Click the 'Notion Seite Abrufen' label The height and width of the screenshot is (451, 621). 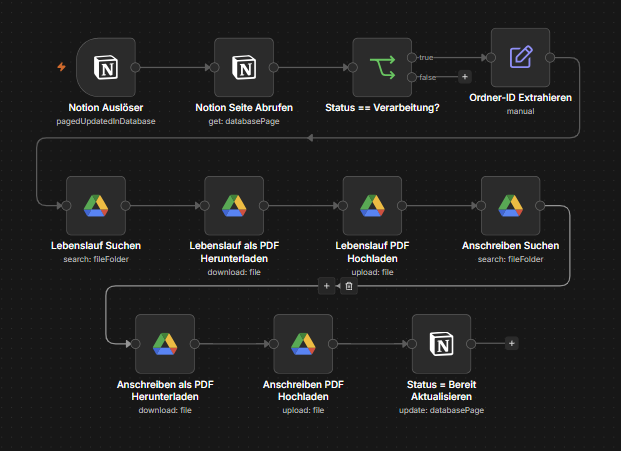tap(244, 108)
